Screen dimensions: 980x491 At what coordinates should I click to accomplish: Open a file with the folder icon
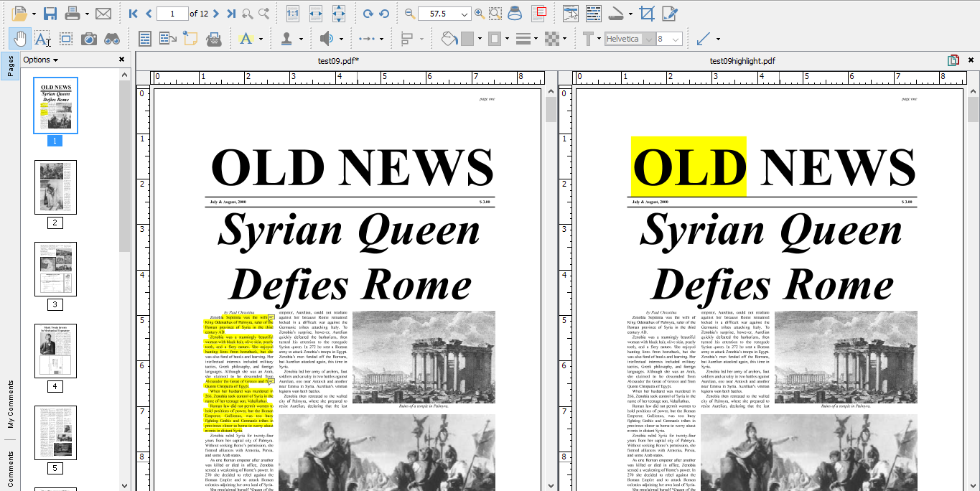pos(19,14)
